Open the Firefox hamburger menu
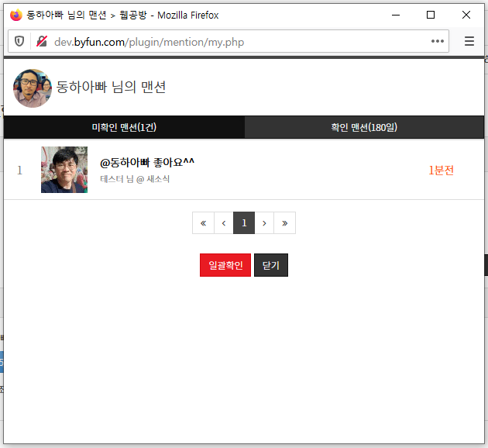This screenshot has width=488, height=448. click(469, 41)
